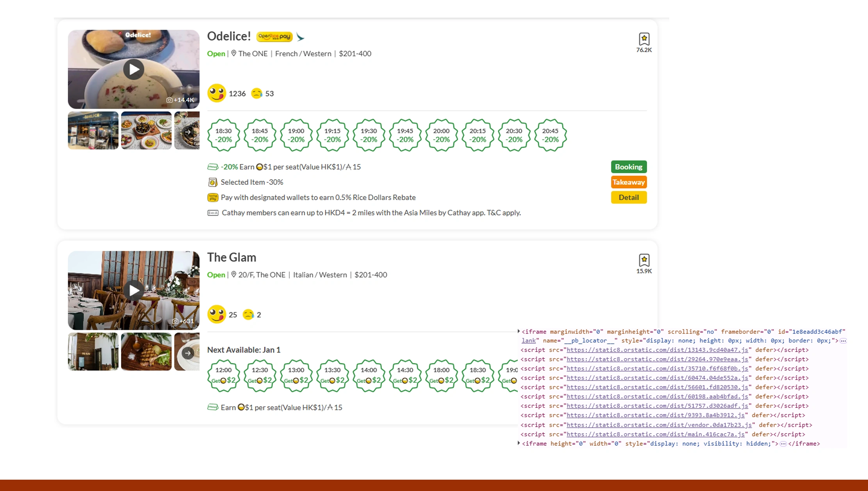
Task: Select the 18:30 -20% time slot
Action: point(223,135)
